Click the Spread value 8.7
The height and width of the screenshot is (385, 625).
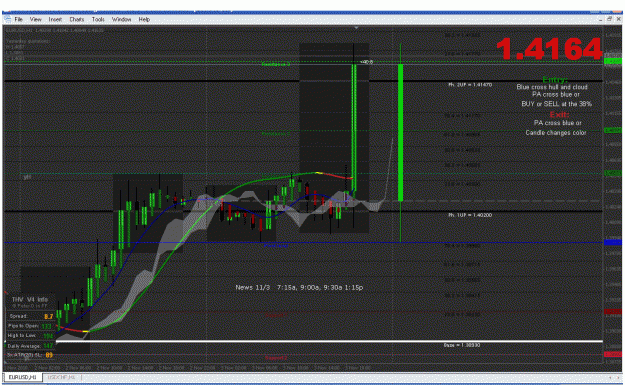49,316
